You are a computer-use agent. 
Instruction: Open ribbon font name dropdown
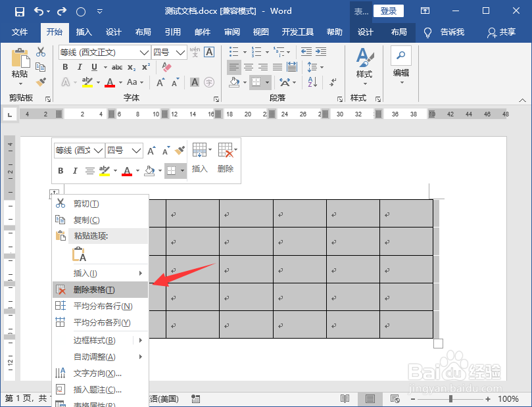coord(144,53)
